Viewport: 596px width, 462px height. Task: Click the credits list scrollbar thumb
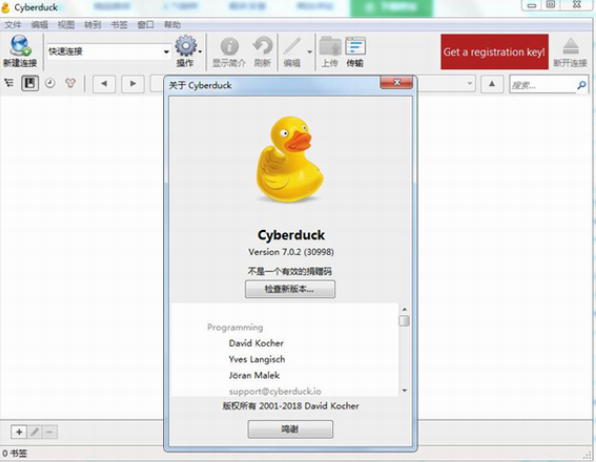(x=404, y=321)
